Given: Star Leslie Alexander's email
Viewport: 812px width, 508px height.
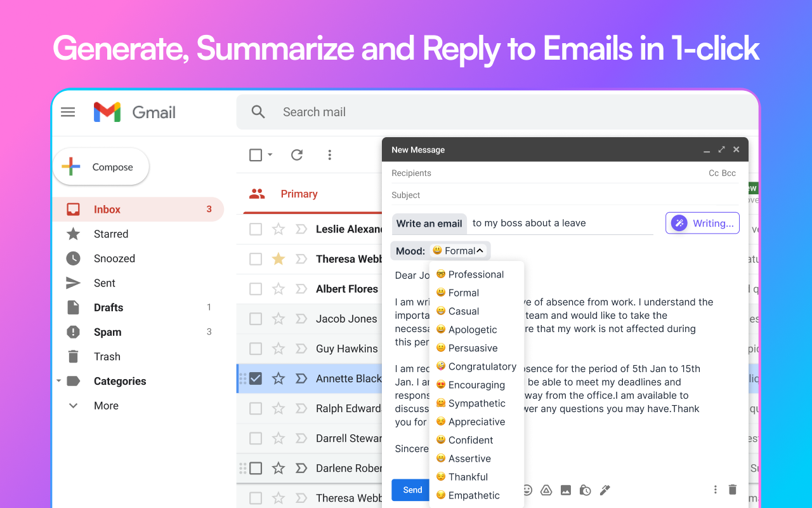Looking at the screenshot, I should click(x=278, y=229).
